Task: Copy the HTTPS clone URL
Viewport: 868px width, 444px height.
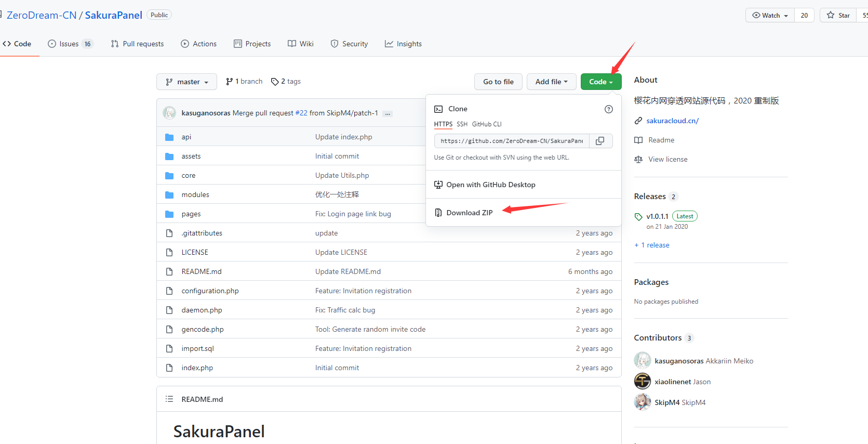Action: (600, 141)
